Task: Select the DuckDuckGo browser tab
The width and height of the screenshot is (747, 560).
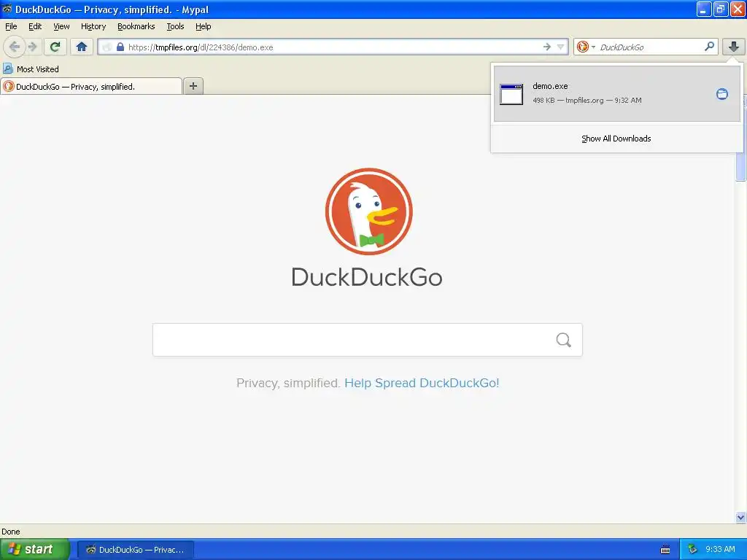Action: 91,86
